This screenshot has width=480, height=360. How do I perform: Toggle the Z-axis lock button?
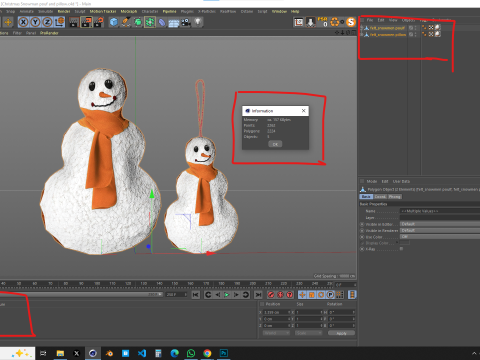point(47,22)
